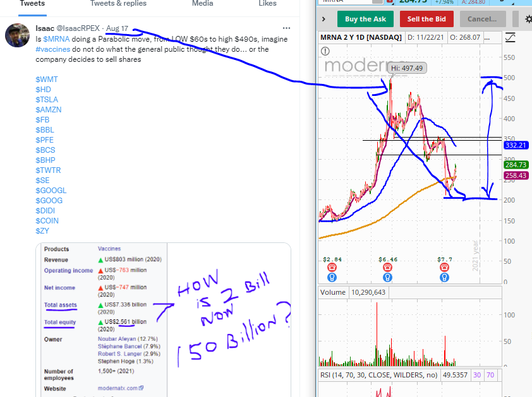Click the $2.84 earnings phone icon
Image resolution: width=532 pixels, height=397 pixels.
(x=332, y=268)
